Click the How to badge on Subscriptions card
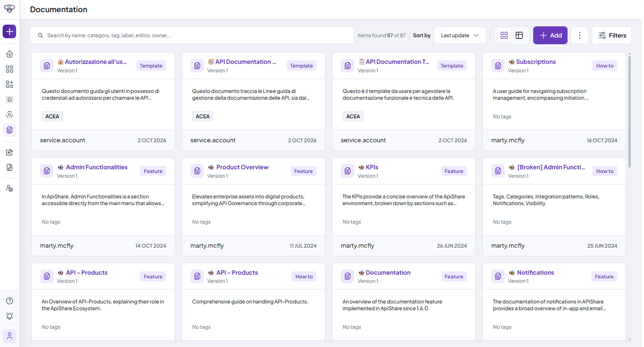644x347 pixels. pyautogui.click(x=605, y=66)
